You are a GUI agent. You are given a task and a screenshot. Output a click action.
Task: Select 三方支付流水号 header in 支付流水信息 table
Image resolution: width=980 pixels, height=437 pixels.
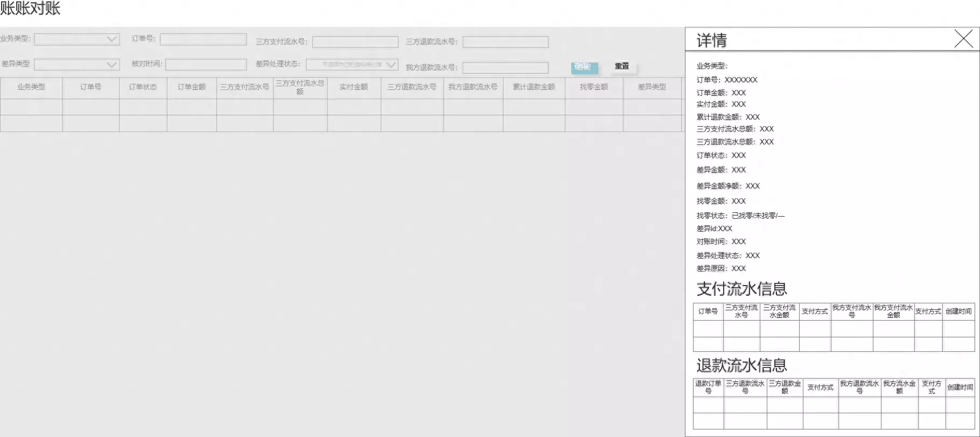coord(741,311)
